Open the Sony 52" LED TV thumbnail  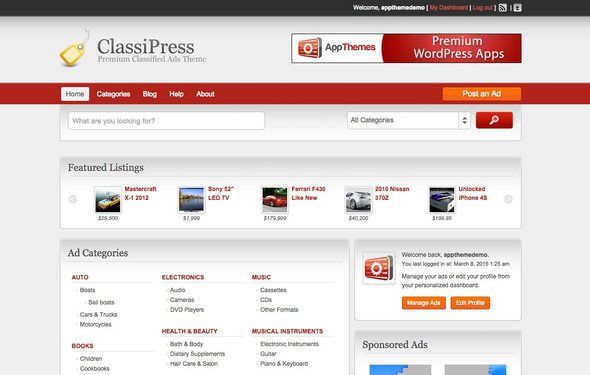coord(192,200)
